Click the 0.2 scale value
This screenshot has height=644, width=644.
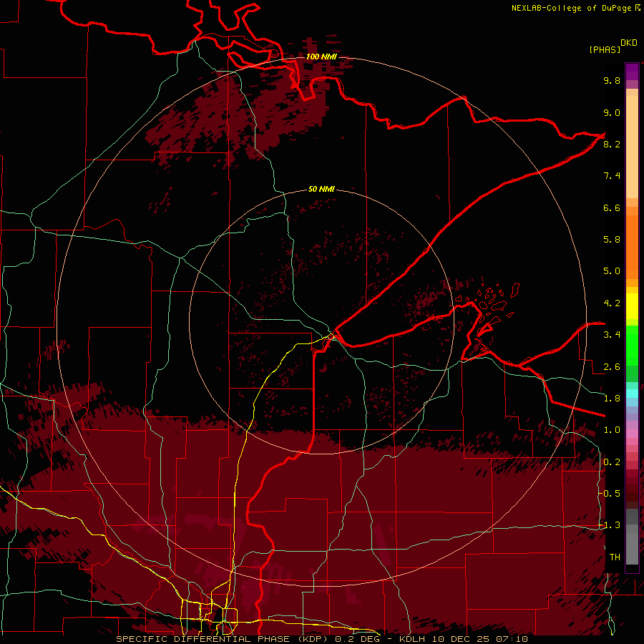612,462
